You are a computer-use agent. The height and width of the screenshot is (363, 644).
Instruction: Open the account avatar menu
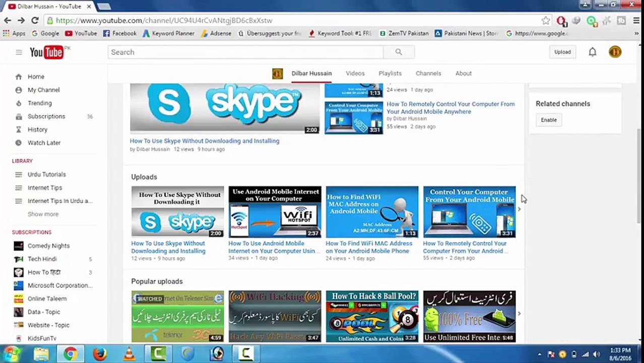point(615,52)
